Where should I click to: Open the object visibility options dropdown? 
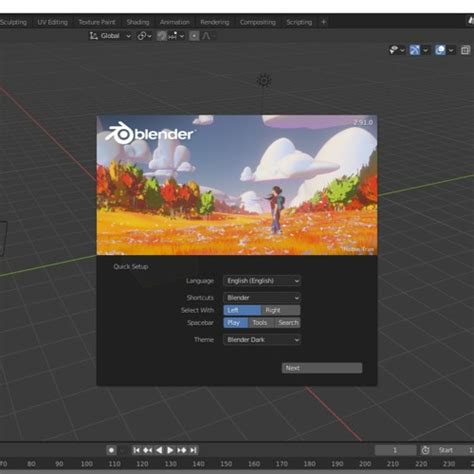[x=397, y=50]
